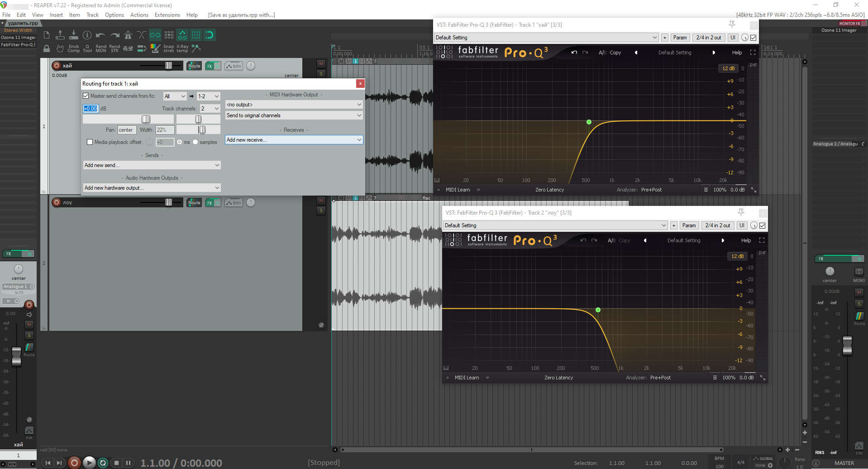Open the Actions menu
This screenshot has height=469, width=868.
pyautogui.click(x=139, y=15)
